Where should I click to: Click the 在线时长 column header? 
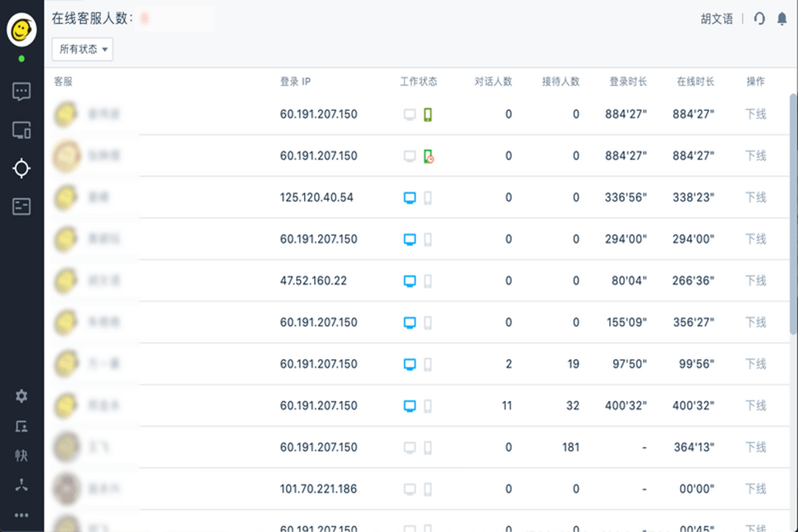[695, 82]
